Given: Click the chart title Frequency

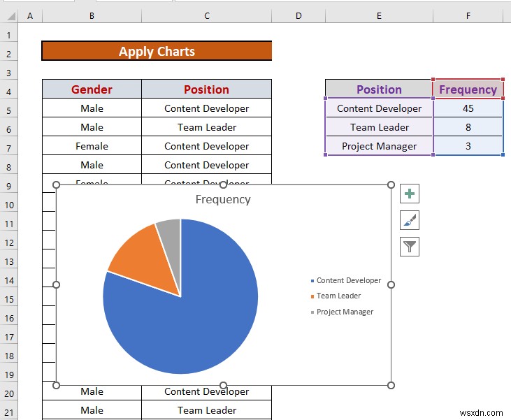Looking at the screenshot, I should pyautogui.click(x=223, y=199).
